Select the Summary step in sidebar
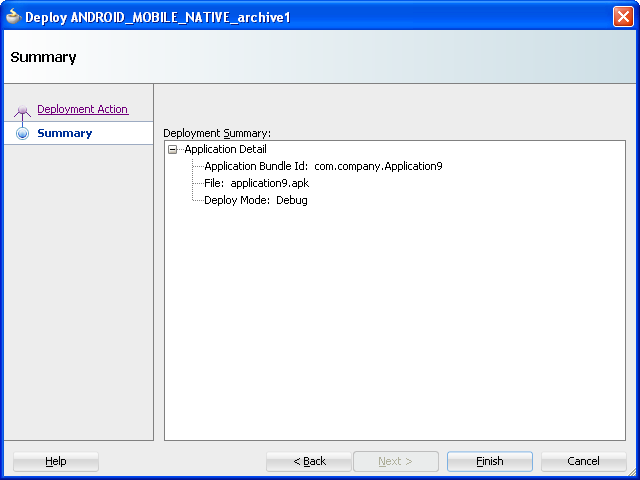Image resolution: width=640 pixels, height=480 pixels. click(64, 133)
